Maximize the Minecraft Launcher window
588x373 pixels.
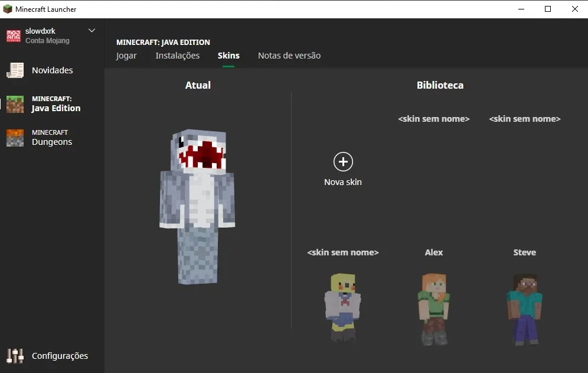[548, 9]
